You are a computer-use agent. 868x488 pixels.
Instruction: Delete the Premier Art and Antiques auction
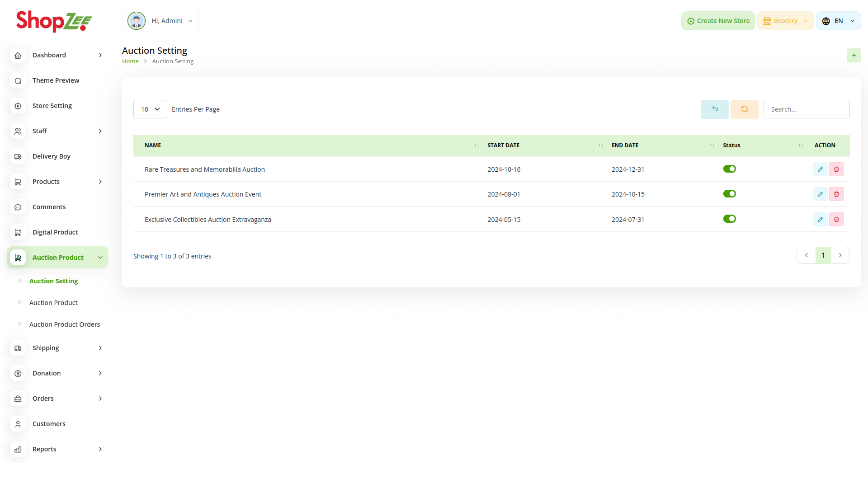(836, 194)
